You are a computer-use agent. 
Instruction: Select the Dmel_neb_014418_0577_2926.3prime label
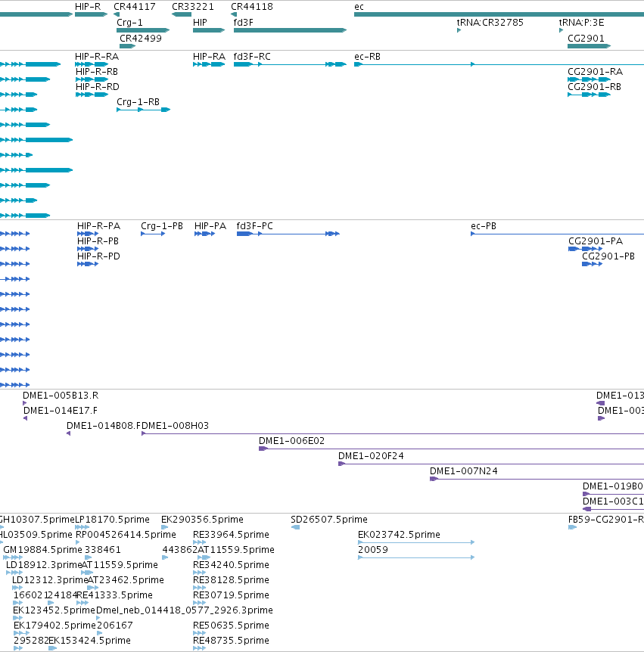click(185, 610)
